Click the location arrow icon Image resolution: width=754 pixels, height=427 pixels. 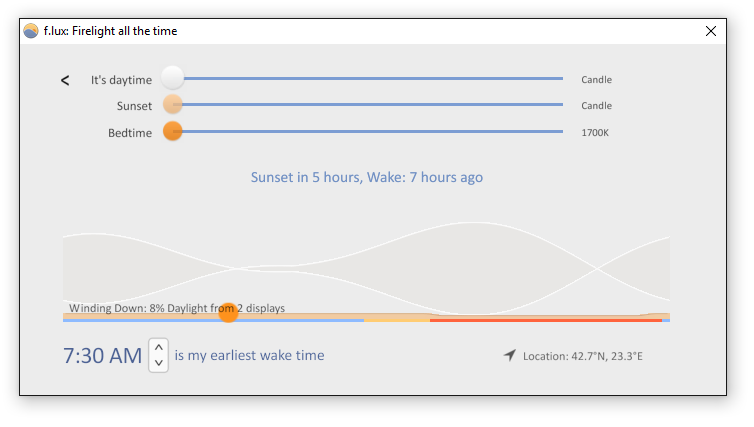tap(510, 355)
